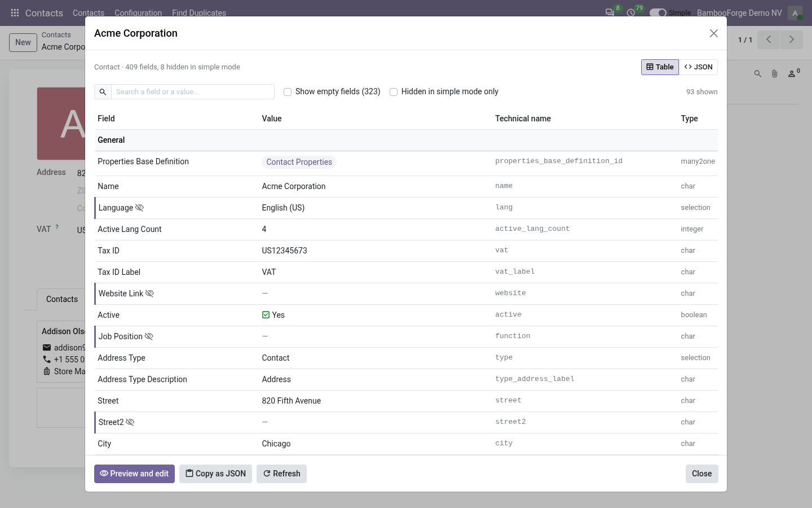Open the apps grid menu

tap(15, 12)
